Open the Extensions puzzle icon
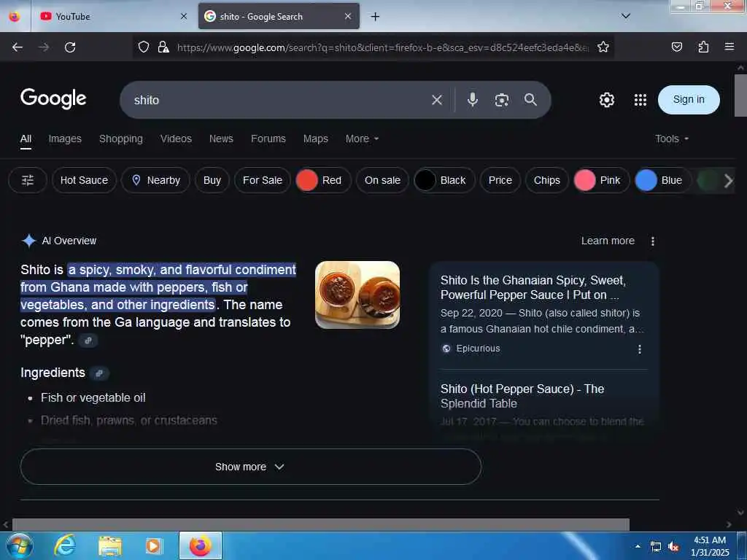This screenshot has width=747, height=560. point(703,47)
